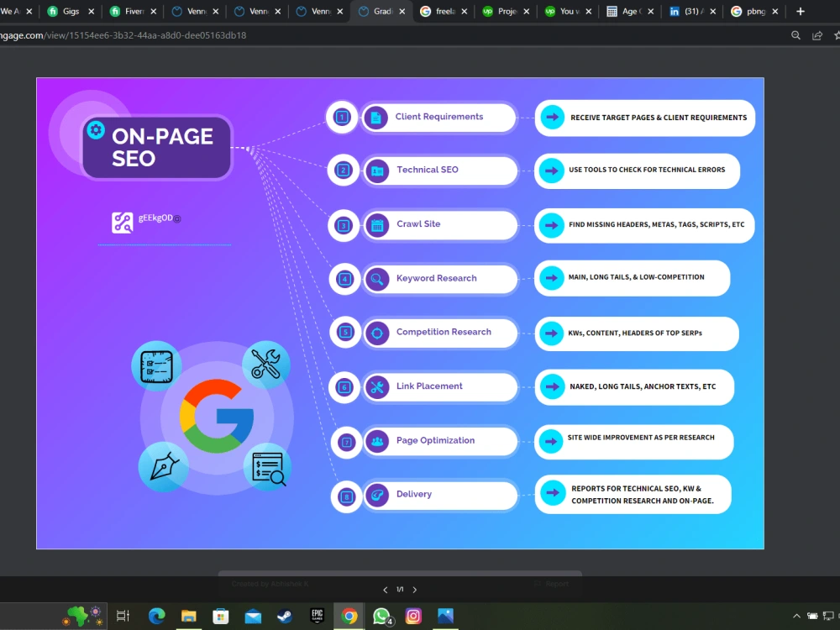This screenshot has height=630, width=840.
Task: Click the Report link
Action: [552, 584]
